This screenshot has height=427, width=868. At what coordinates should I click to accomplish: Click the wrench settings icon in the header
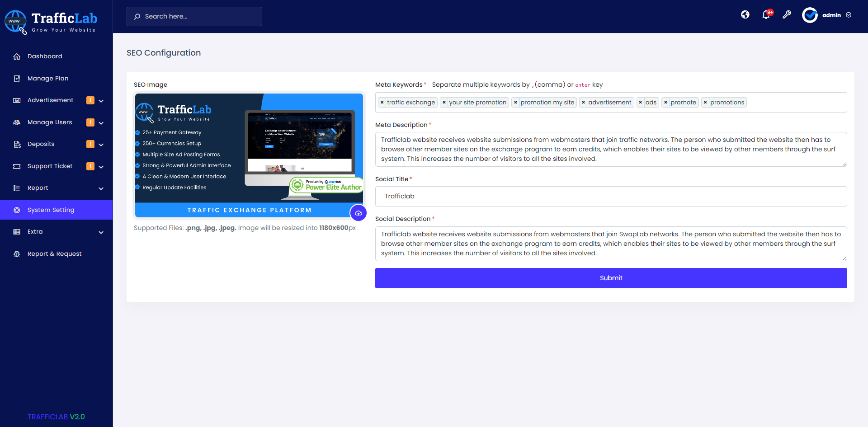point(787,14)
